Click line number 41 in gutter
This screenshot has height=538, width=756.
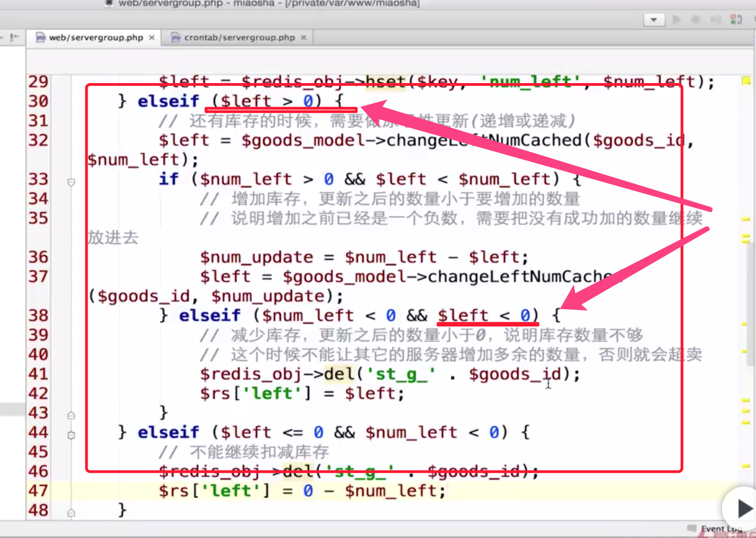tap(38, 374)
